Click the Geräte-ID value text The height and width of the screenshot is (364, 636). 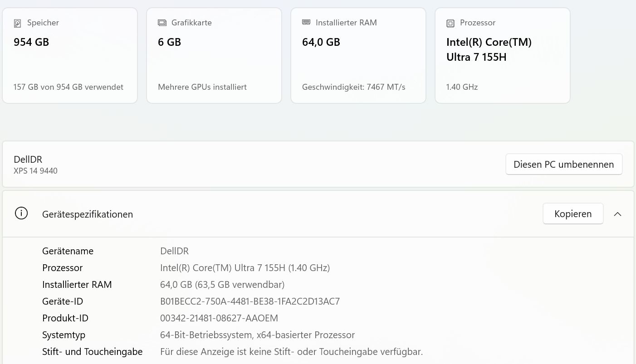point(250,301)
